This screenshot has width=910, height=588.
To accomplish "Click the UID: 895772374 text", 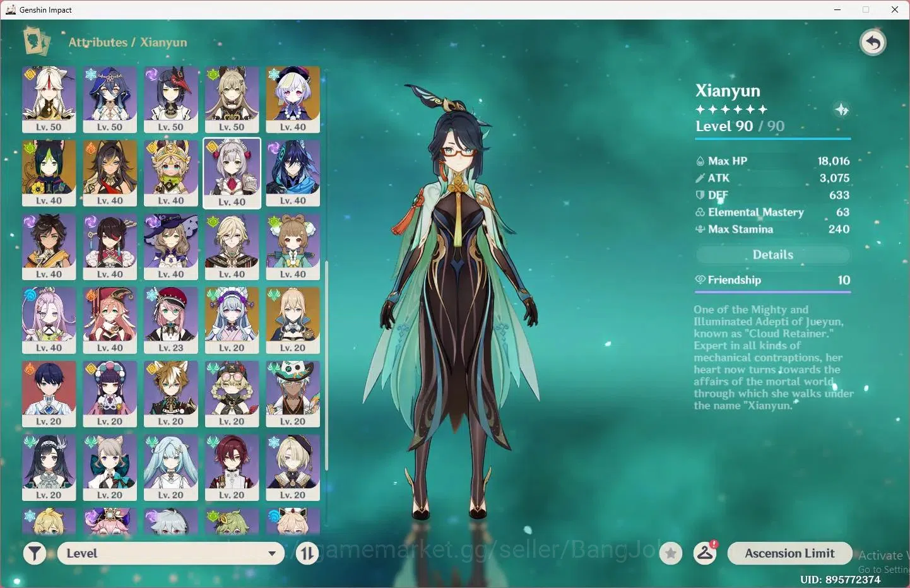I will point(840,579).
